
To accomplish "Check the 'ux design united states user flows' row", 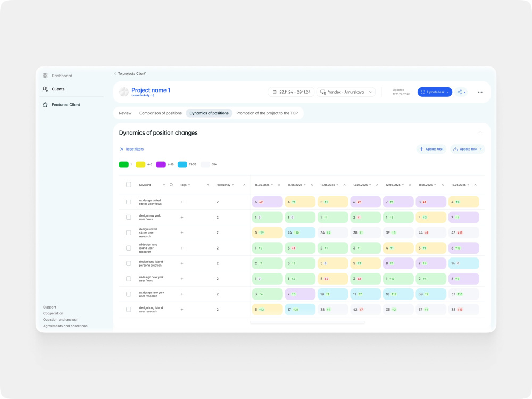I will click(x=129, y=202).
